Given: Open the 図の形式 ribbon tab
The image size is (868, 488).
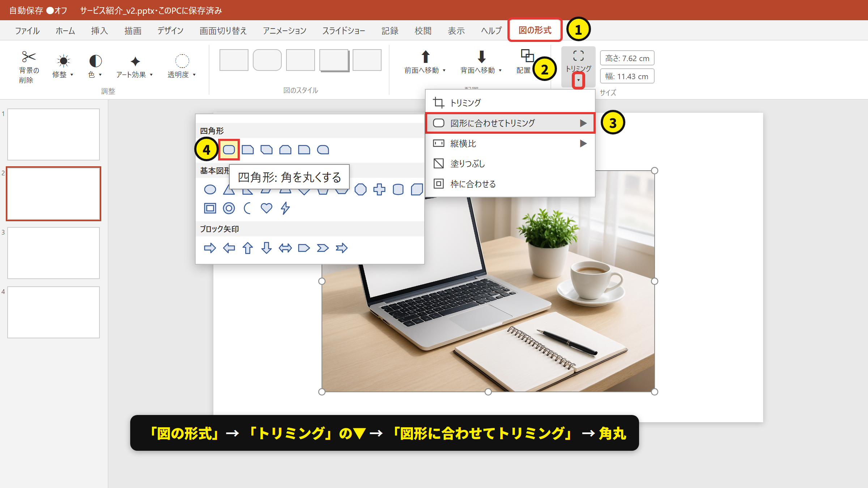Looking at the screenshot, I should 535,30.
